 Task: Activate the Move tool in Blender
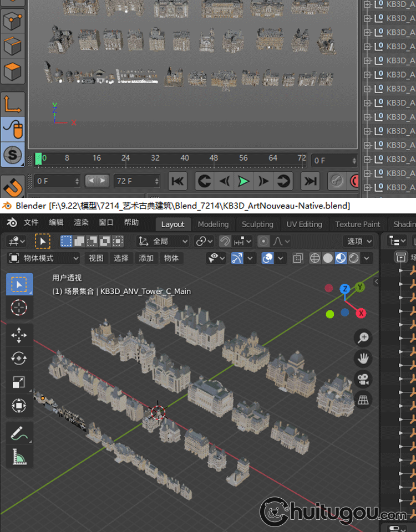(19, 335)
